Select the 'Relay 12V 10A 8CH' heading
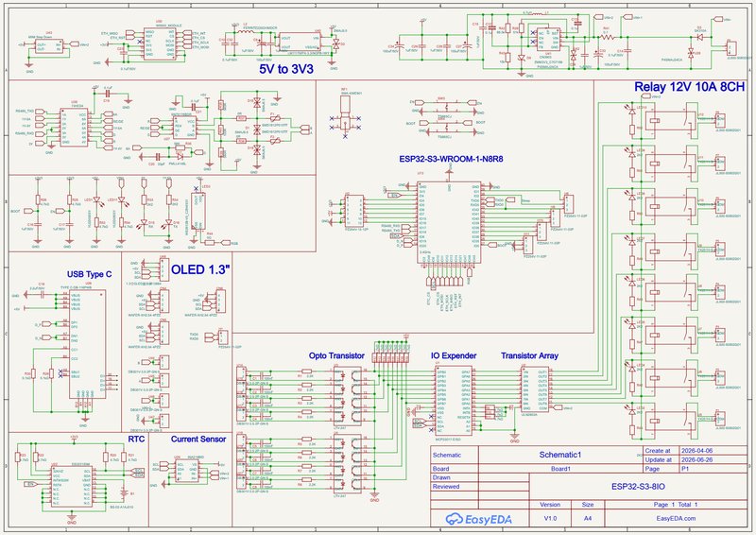Viewport: 756px width, 535px height. (x=690, y=87)
